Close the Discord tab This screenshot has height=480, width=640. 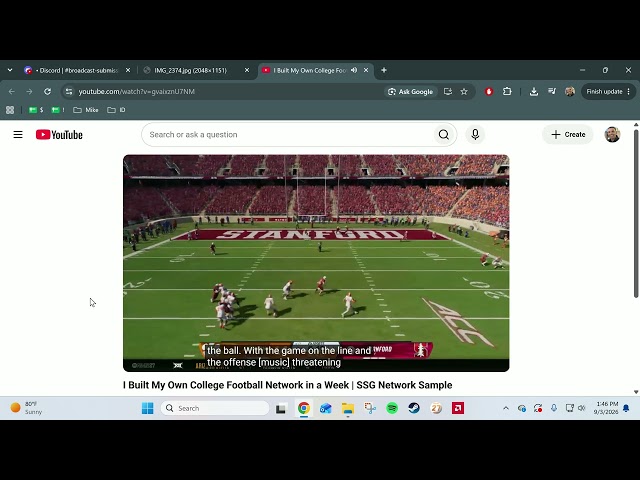[128, 70]
